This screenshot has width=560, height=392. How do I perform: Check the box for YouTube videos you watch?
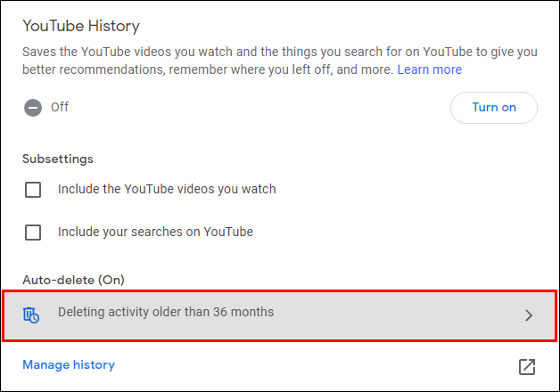click(x=33, y=190)
